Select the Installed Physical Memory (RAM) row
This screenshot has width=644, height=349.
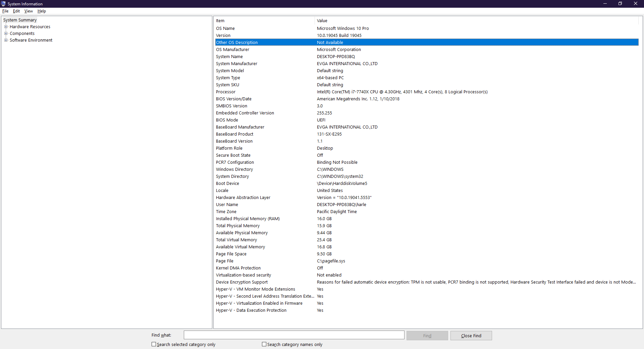427,219
